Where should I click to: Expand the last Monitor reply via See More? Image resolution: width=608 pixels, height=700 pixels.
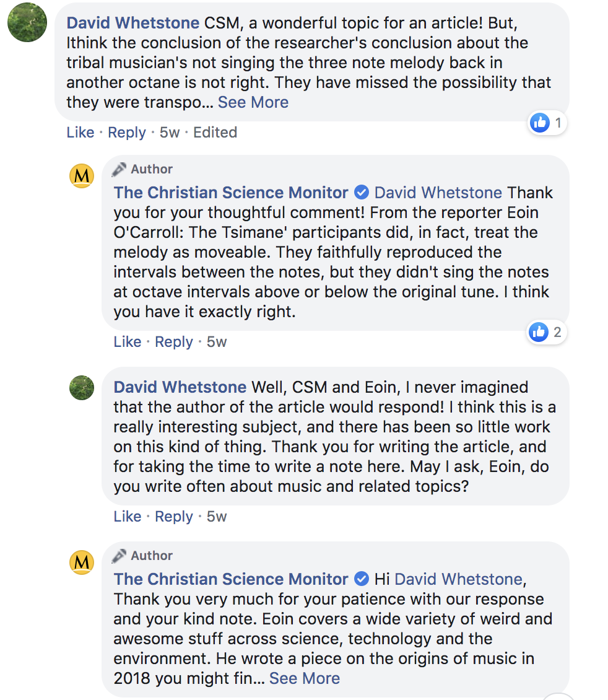point(305,678)
